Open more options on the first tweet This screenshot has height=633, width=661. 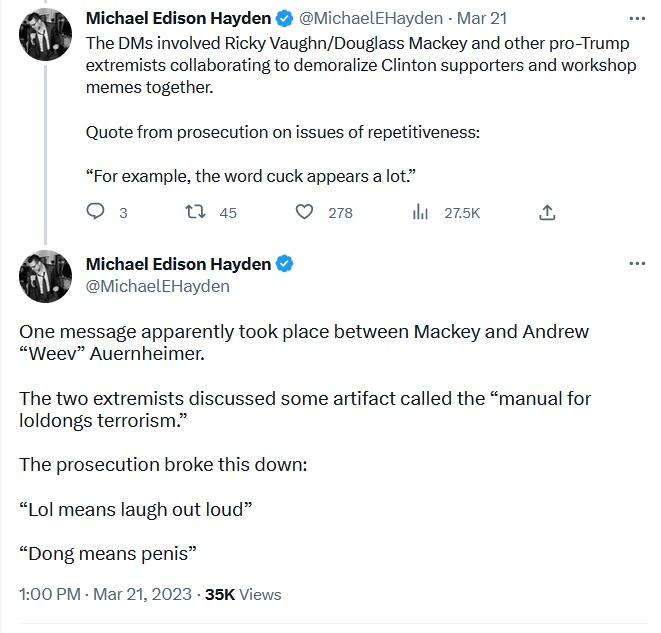click(x=637, y=18)
